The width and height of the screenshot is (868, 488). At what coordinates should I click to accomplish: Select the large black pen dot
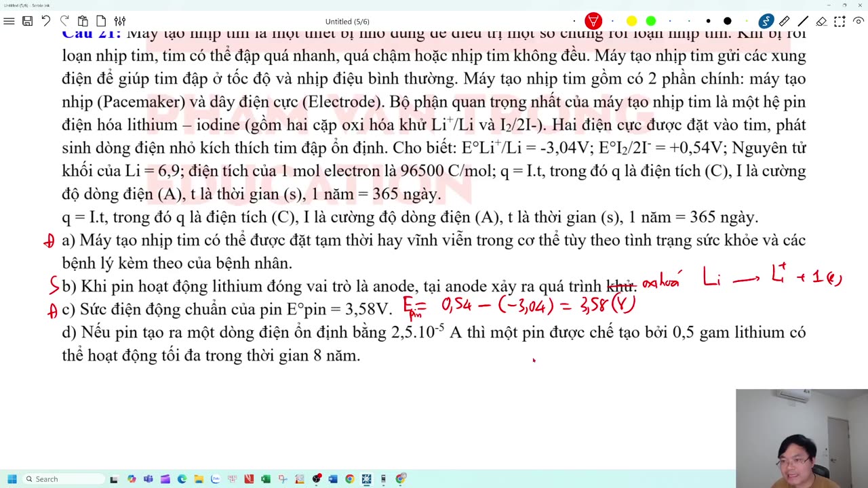coord(728,21)
